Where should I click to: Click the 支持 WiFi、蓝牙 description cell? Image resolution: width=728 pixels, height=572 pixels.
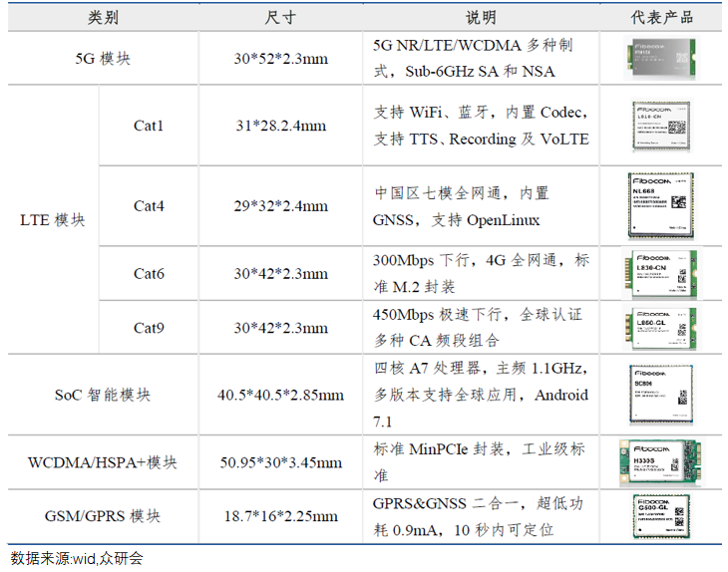(x=481, y=126)
